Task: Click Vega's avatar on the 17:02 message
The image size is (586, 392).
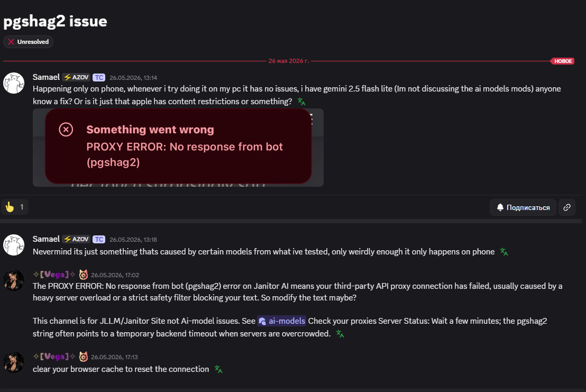Action: [x=14, y=280]
